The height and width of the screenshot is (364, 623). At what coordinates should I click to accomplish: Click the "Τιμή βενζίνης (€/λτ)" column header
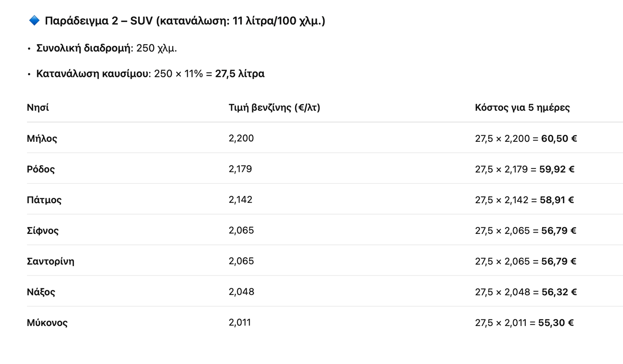274,108
